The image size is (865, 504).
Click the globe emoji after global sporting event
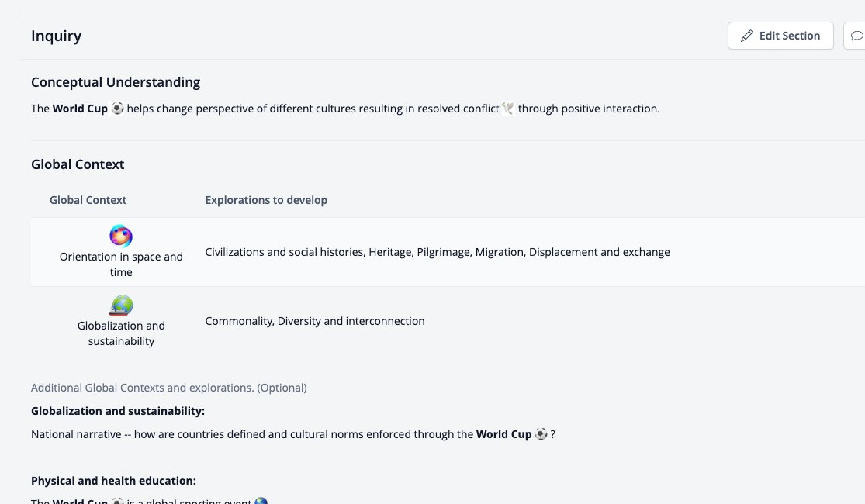click(x=261, y=501)
